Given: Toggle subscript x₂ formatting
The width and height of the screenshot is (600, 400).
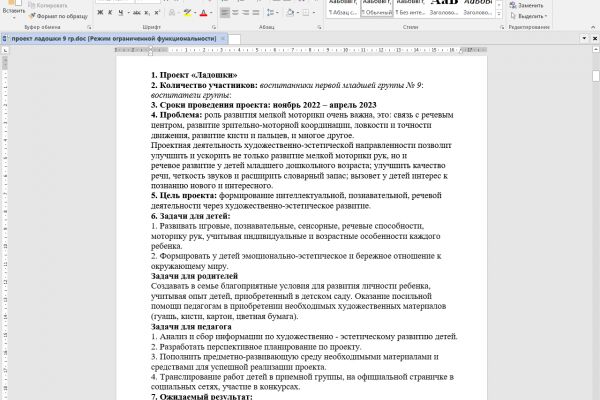Looking at the screenshot, I should point(147,13).
